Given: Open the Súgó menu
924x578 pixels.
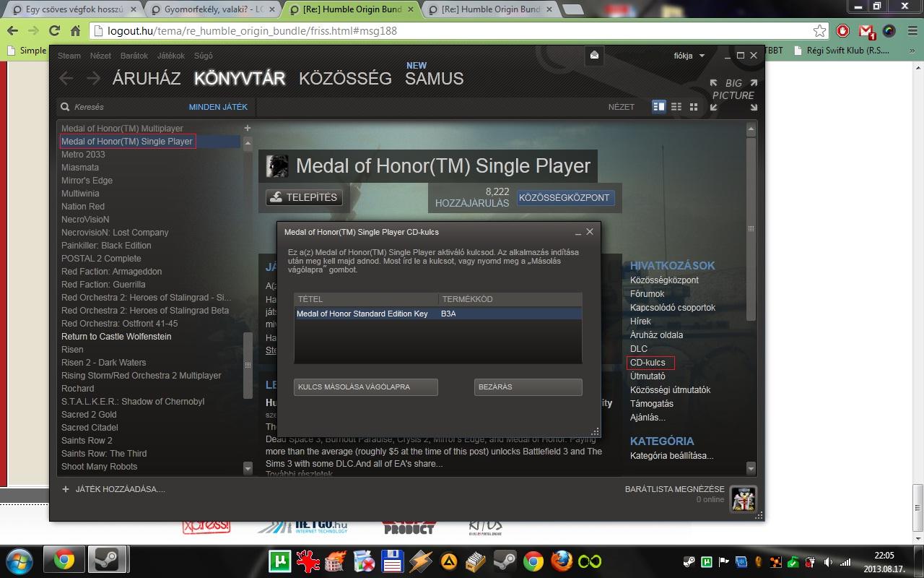Looking at the screenshot, I should pos(204,56).
